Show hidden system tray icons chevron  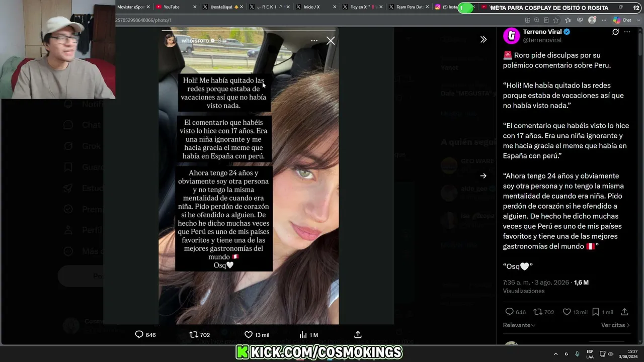(x=556, y=354)
